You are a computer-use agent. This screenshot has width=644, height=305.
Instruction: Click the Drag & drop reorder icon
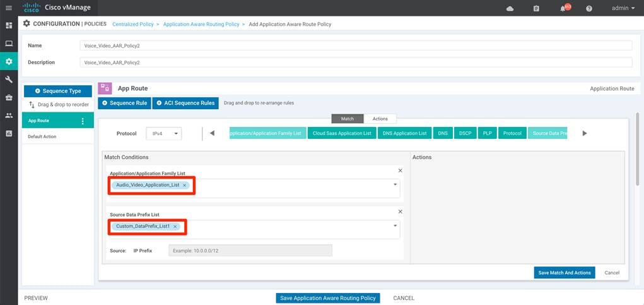click(x=32, y=104)
